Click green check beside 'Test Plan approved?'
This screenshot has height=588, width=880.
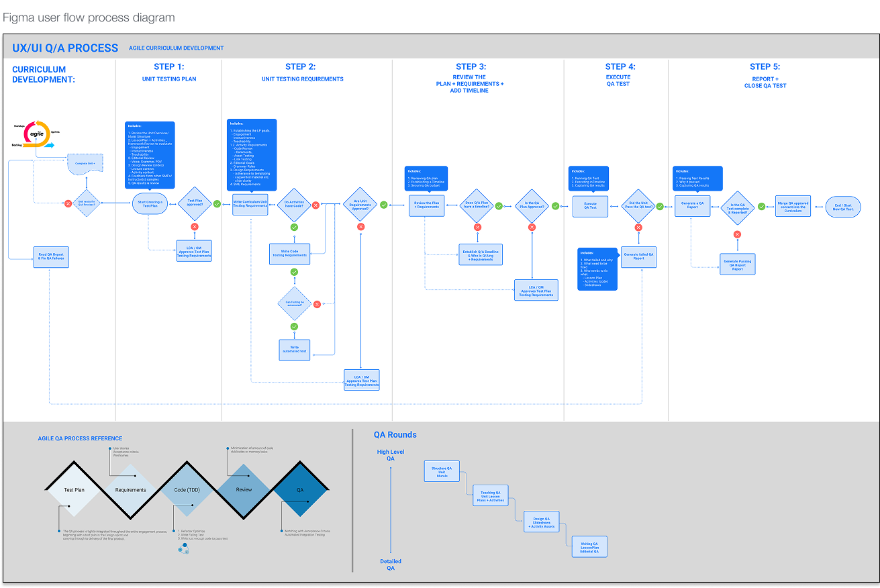(x=217, y=203)
